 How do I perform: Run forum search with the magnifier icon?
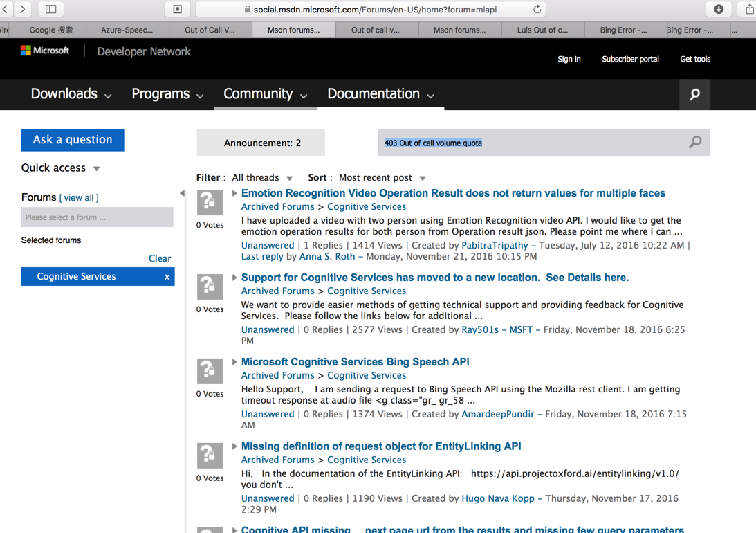[x=694, y=143]
